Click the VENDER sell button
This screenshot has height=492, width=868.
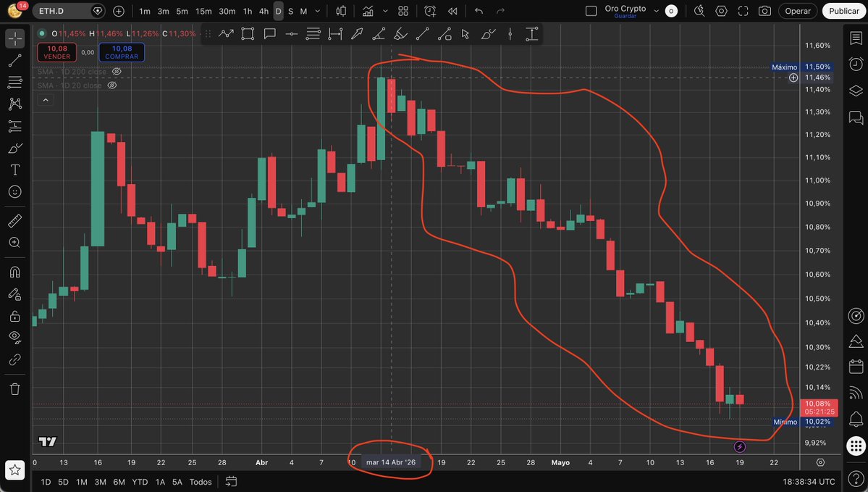(57, 52)
